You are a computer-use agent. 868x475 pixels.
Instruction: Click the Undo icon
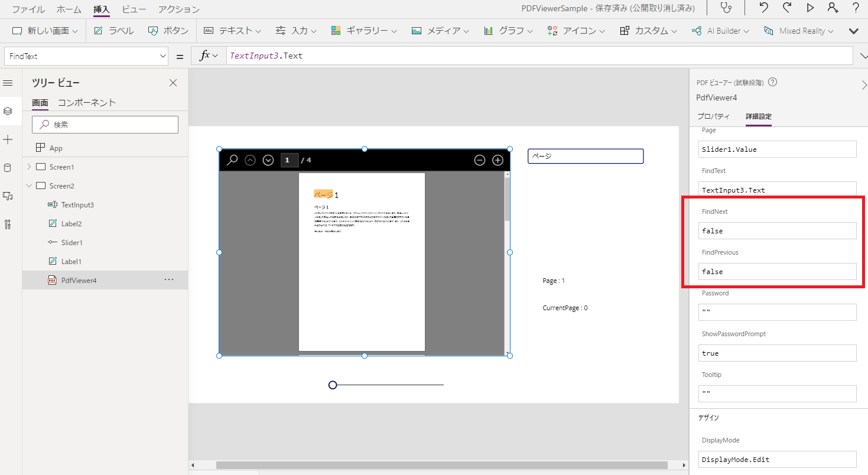click(763, 8)
